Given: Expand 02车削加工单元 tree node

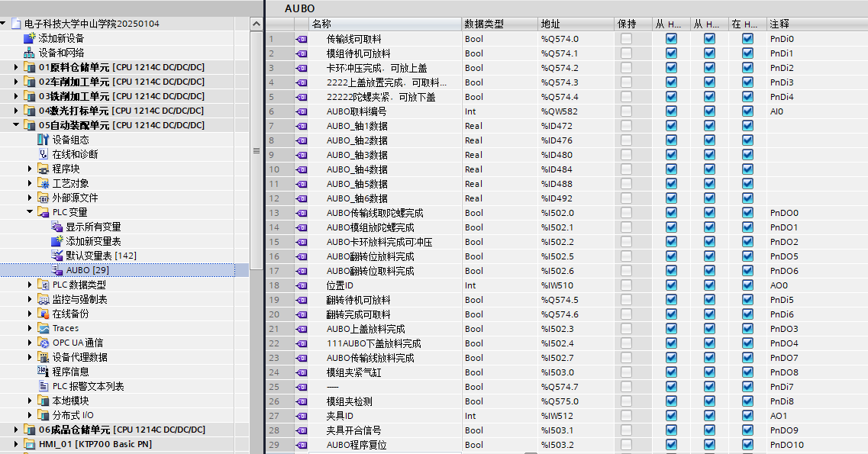Looking at the screenshot, I should [x=15, y=82].
